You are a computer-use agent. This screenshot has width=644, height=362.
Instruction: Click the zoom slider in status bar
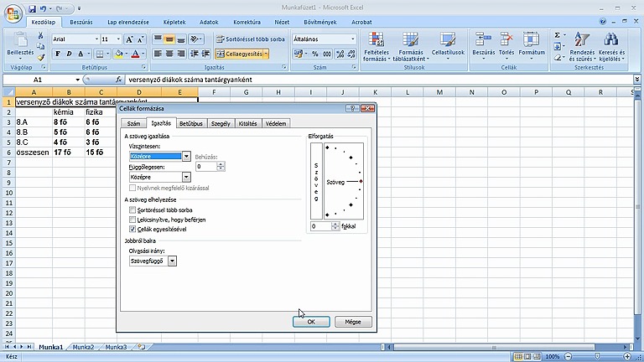[597, 356]
